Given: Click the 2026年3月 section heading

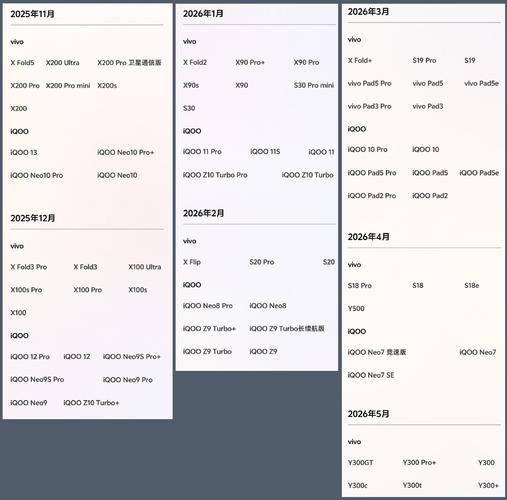Looking at the screenshot, I should click(x=368, y=12).
